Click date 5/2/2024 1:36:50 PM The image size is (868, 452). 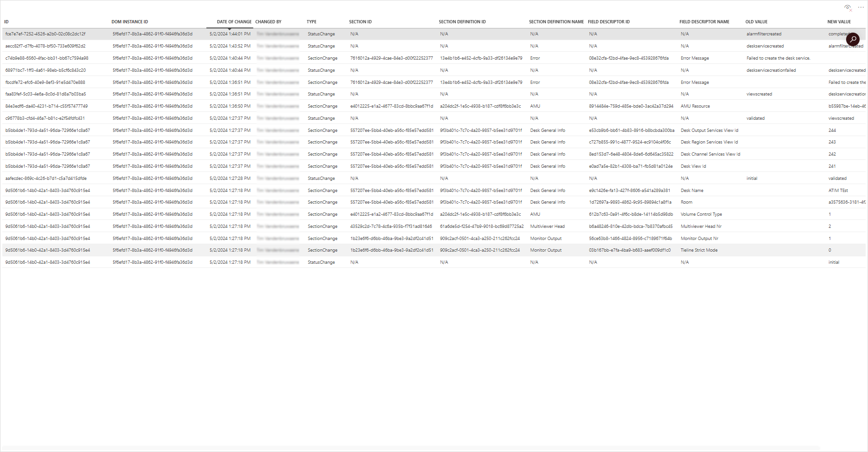[x=230, y=106]
